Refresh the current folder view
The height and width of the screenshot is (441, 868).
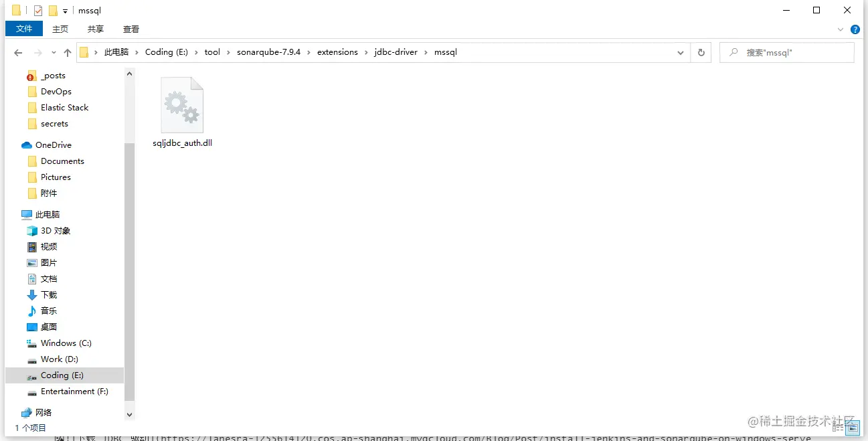[701, 53]
